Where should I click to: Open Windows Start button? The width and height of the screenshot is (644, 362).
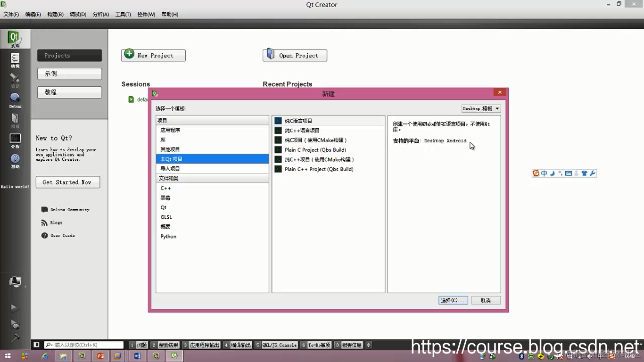pyautogui.click(x=8, y=356)
